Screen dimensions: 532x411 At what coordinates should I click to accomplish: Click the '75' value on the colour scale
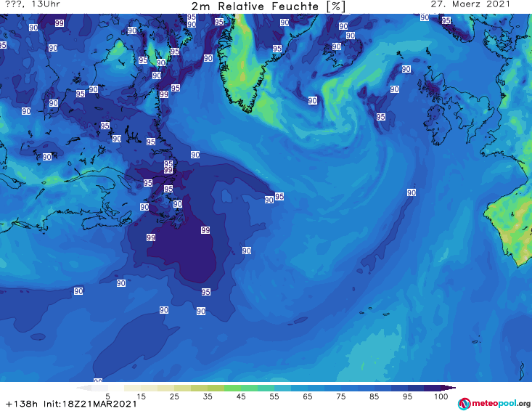340,396
